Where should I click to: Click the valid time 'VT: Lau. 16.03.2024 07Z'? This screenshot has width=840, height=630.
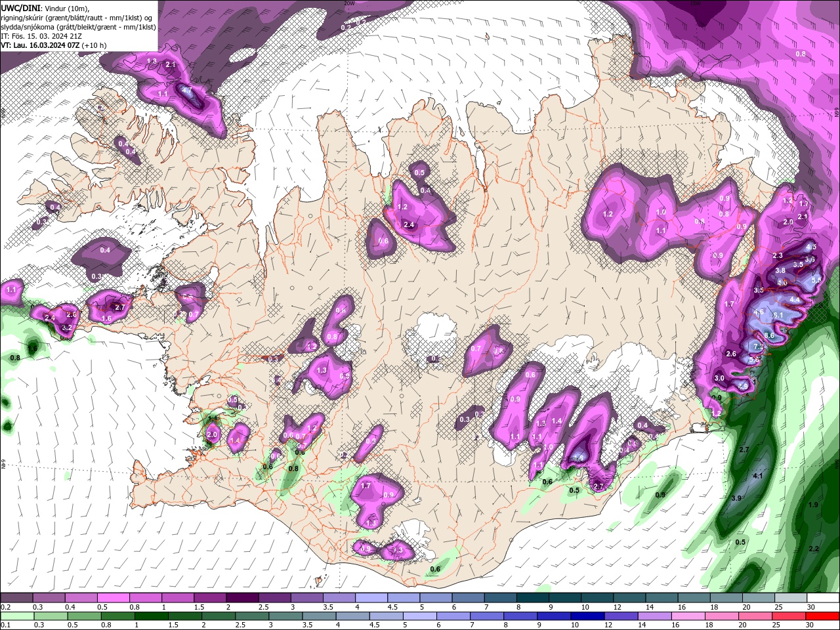(x=39, y=45)
